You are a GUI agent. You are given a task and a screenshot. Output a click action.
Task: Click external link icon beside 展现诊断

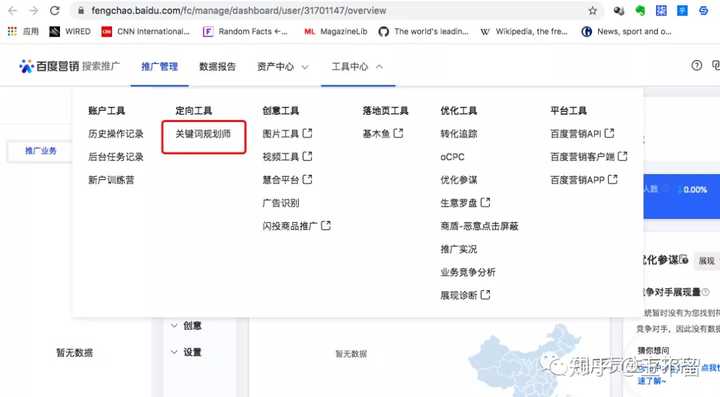(485, 295)
